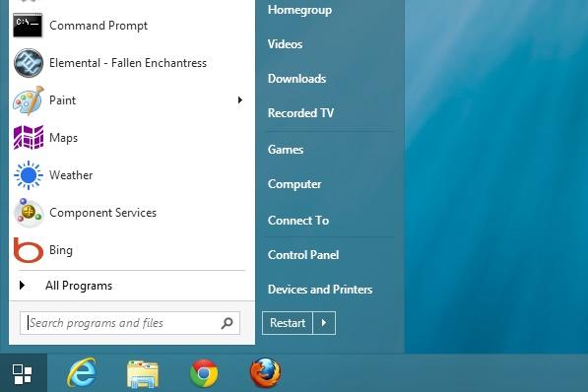588x392 pixels.
Task: Open File Explorer from taskbar
Action: 143,373
